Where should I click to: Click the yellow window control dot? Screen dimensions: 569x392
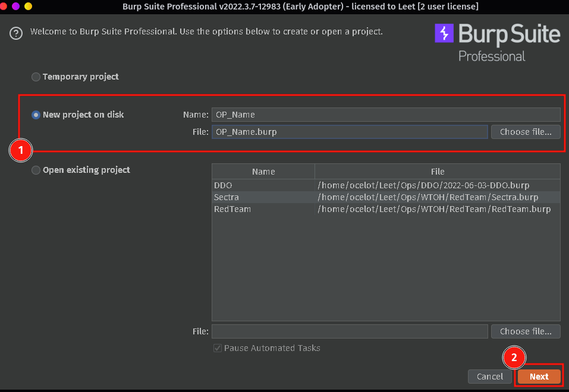(x=28, y=6)
